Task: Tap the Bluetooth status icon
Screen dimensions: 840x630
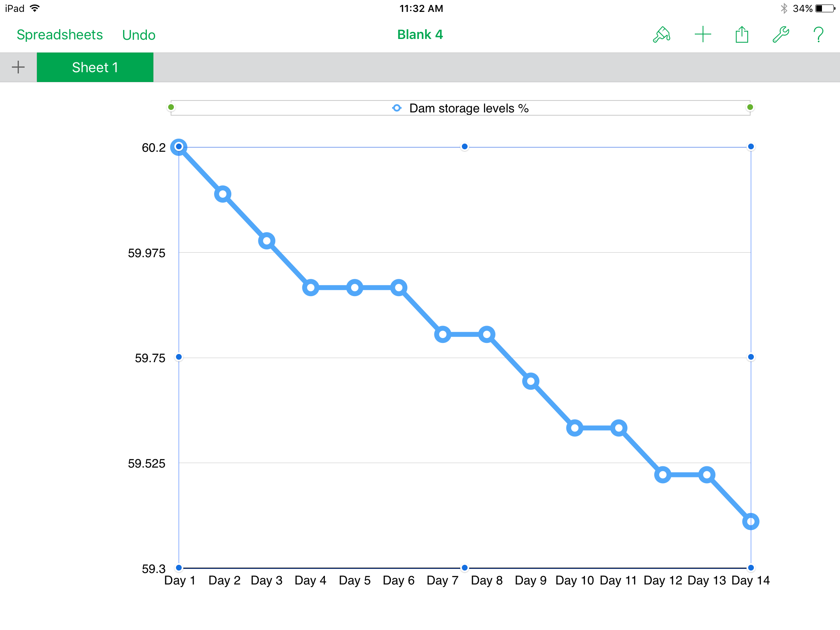Action: [784, 9]
